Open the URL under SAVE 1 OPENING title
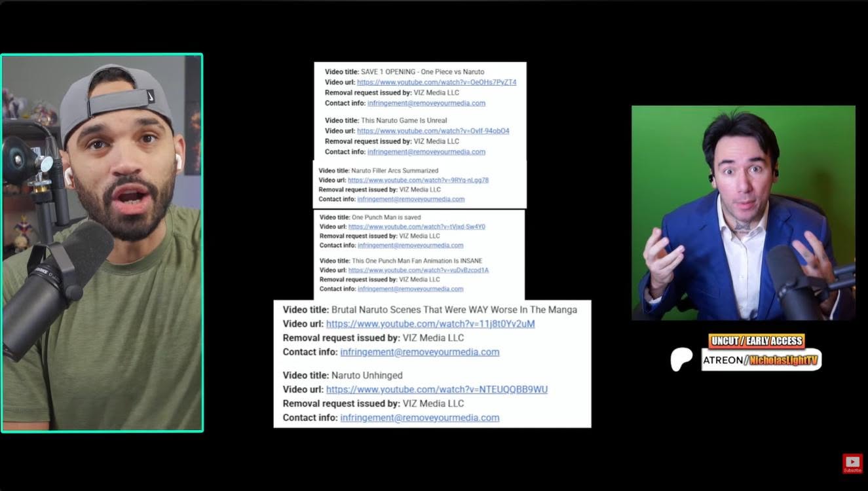 point(436,82)
